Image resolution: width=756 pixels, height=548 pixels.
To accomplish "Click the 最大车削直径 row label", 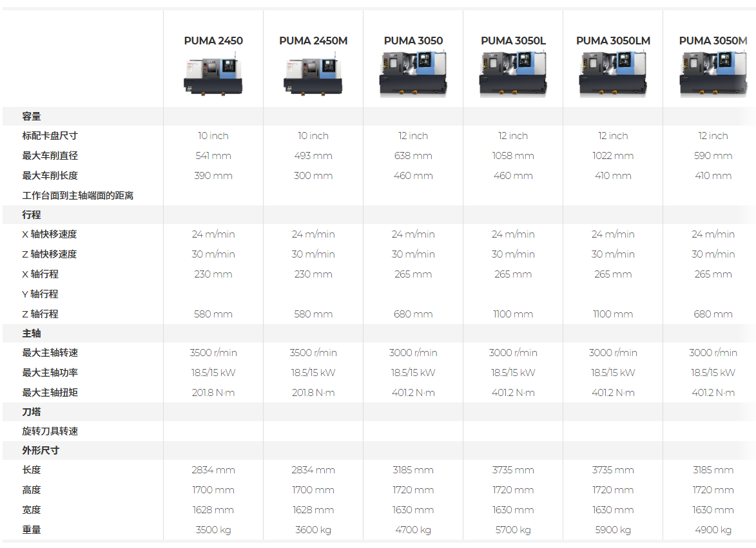I will (x=50, y=156).
